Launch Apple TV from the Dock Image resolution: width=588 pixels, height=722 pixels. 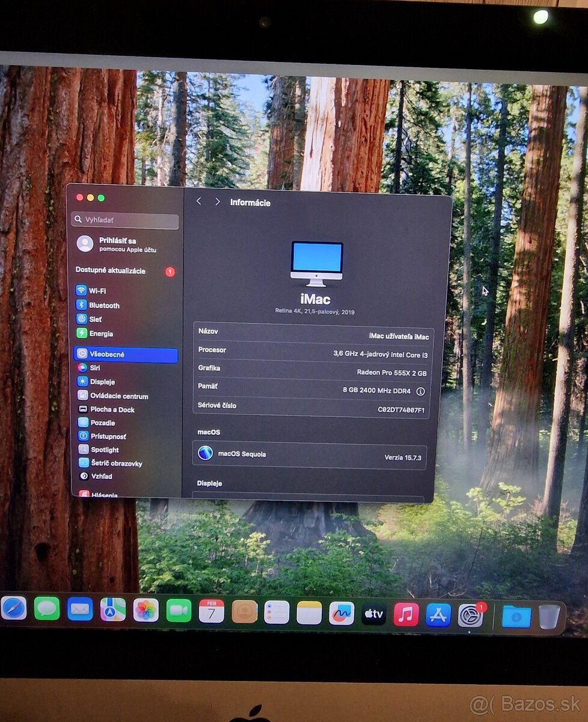[x=373, y=614]
